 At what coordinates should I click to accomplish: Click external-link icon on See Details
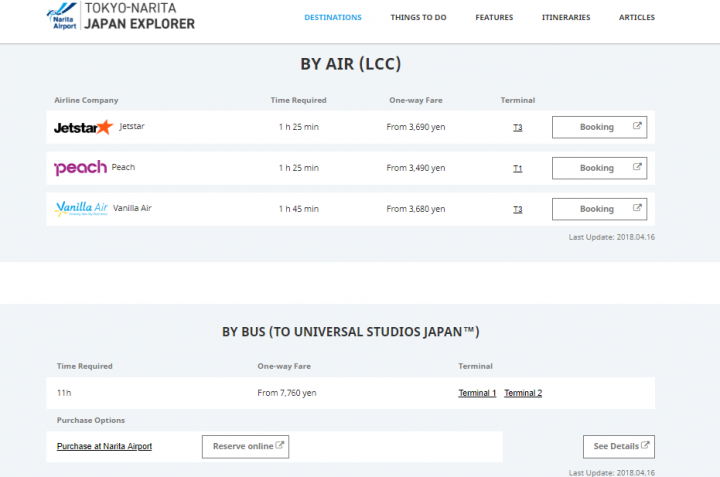[x=645, y=445]
